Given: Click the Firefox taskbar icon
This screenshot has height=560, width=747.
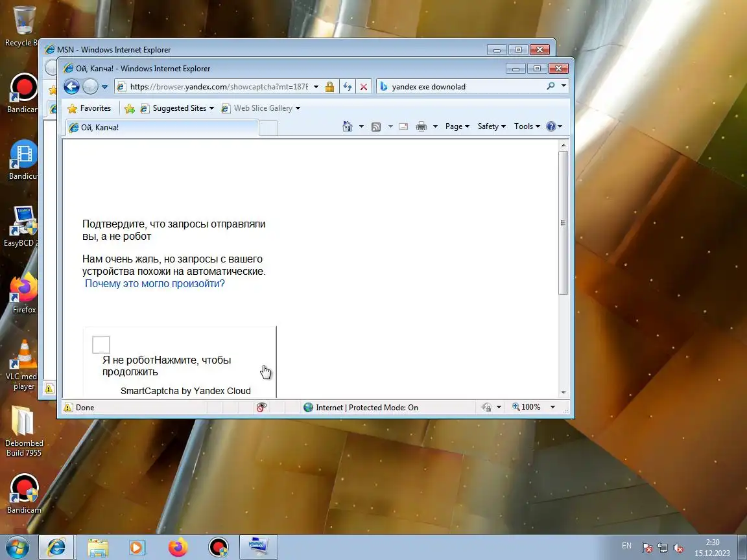Looking at the screenshot, I should (x=178, y=548).
